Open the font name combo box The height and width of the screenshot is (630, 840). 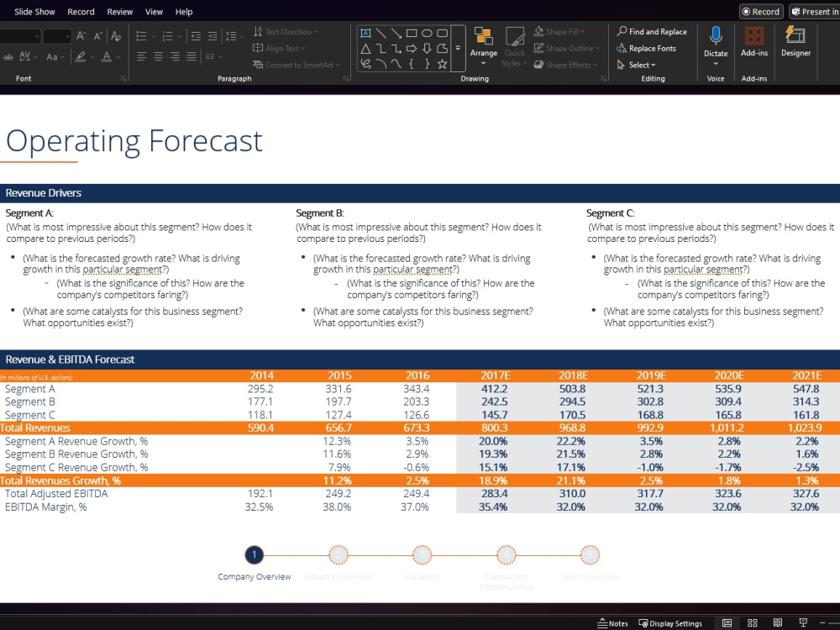tap(19, 36)
